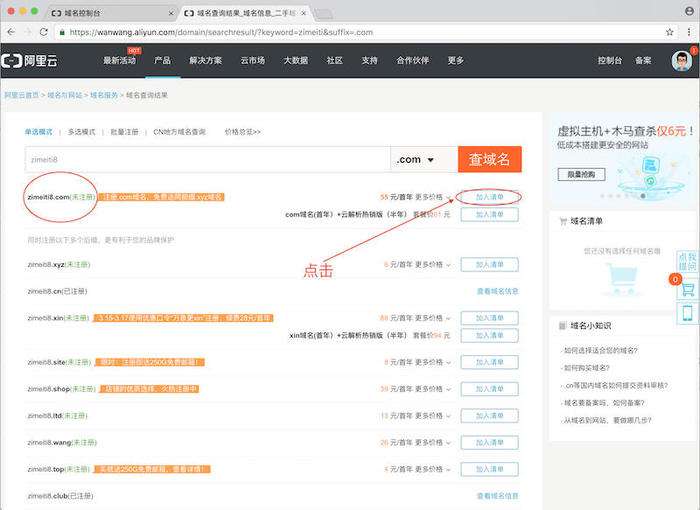
Task: Reload the current page
Action: 43,32
